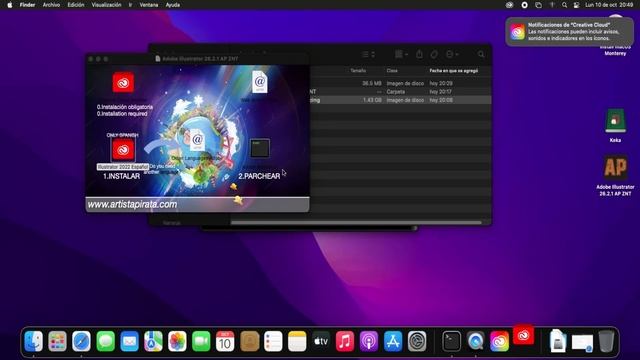Open the Creative Cloud installer icon above "Instalación obligatoria"

point(123,82)
